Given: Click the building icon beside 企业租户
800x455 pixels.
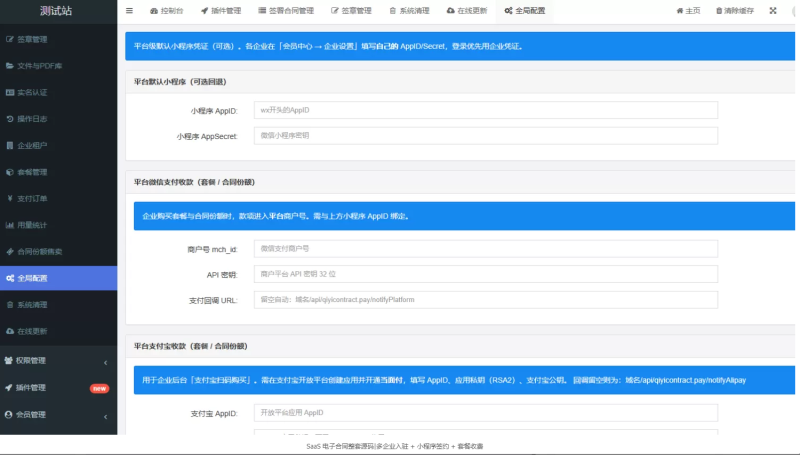Looking at the screenshot, I should click(x=10, y=145).
